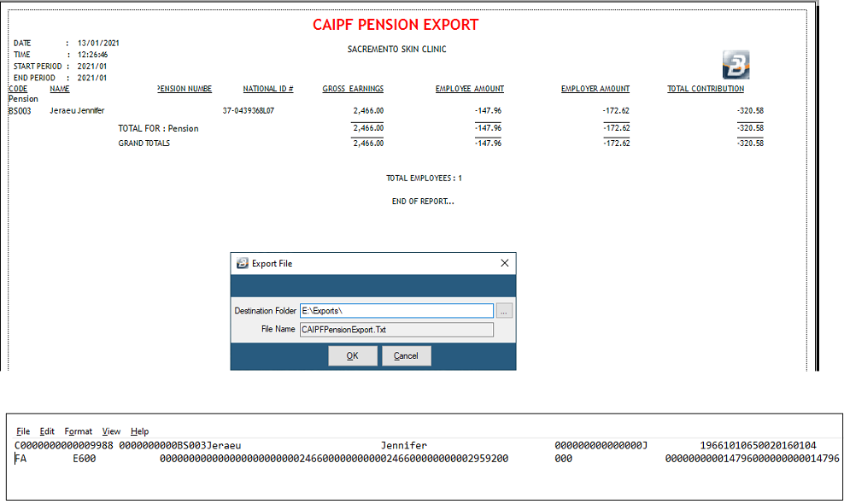Click the time value 12:26:46
Viewport: 844px width, 504px height.
pos(92,55)
